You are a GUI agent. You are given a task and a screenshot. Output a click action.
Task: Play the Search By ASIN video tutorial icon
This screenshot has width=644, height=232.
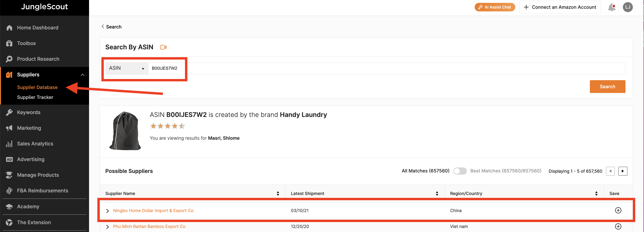(163, 47)
